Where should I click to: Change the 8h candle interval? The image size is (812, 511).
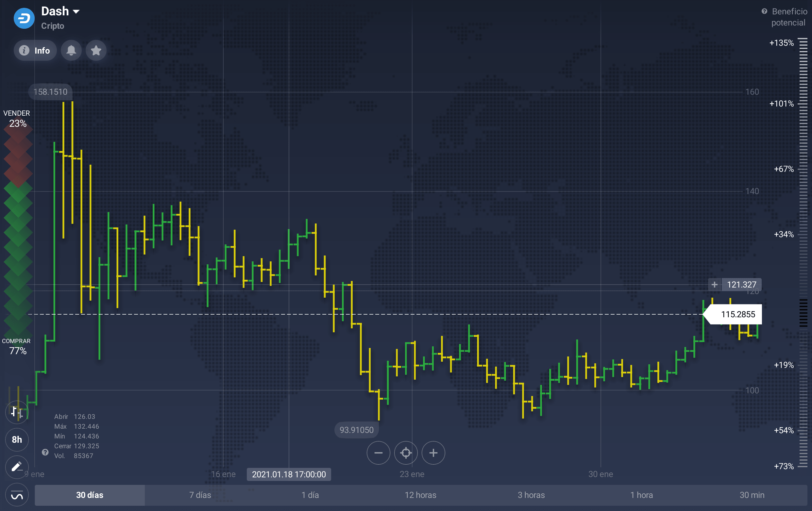pos(17,439)
